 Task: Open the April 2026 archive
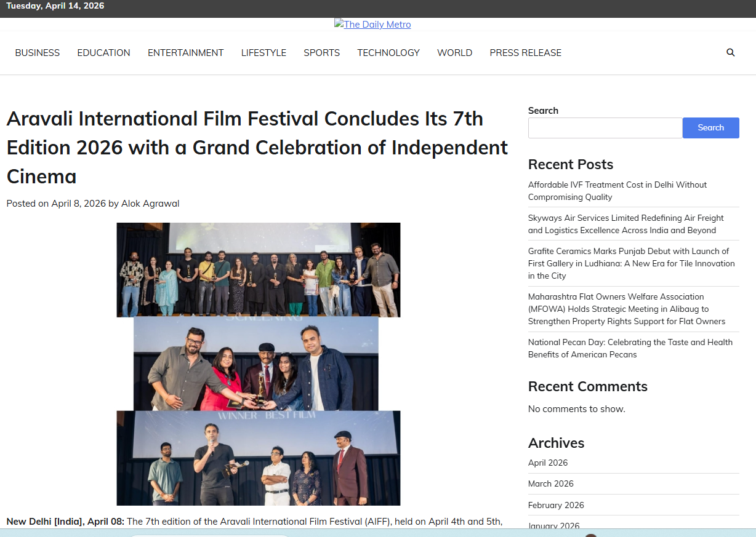[x=548, y=463]
